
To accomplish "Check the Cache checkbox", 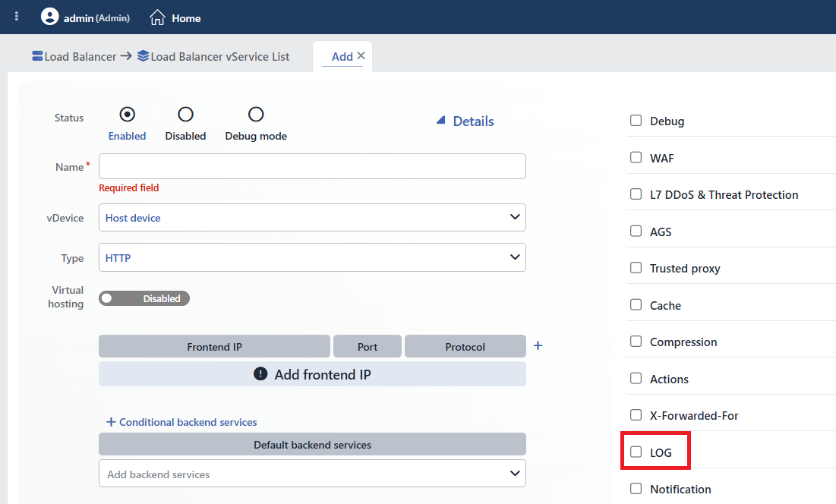I will point(636,304).
